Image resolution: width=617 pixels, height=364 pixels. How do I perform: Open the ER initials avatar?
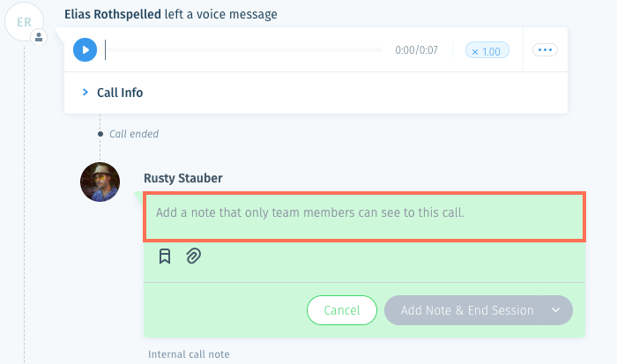tap(24, 22)
